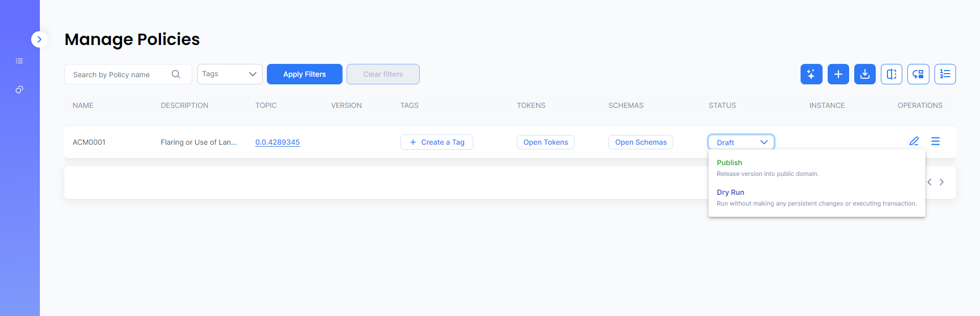Click the import download icon button
The height and width of the screenshot is (316, 980).
pyautogui.click(x=864, y=74)
